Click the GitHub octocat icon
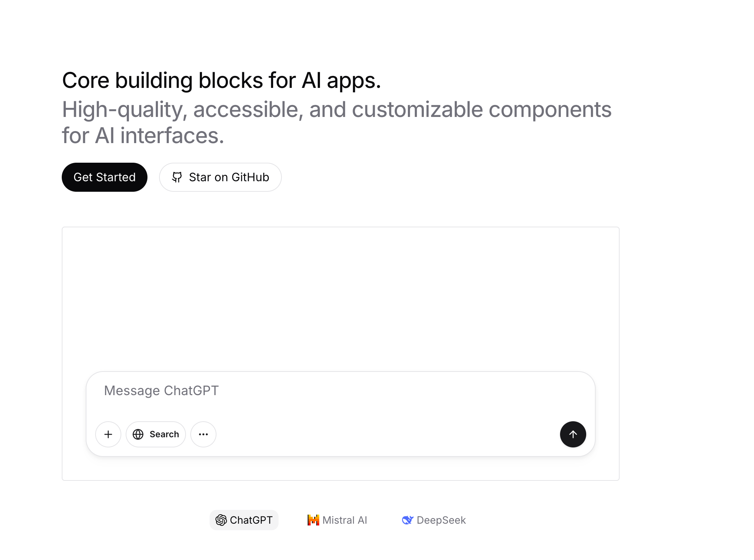 [177, 177]
